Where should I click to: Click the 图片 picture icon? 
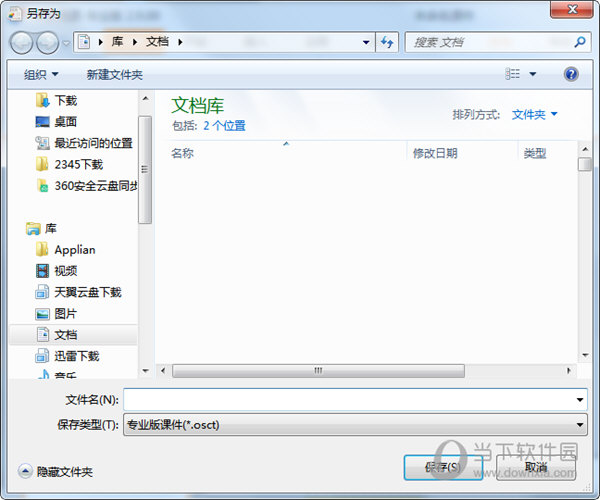pos(42,314)
